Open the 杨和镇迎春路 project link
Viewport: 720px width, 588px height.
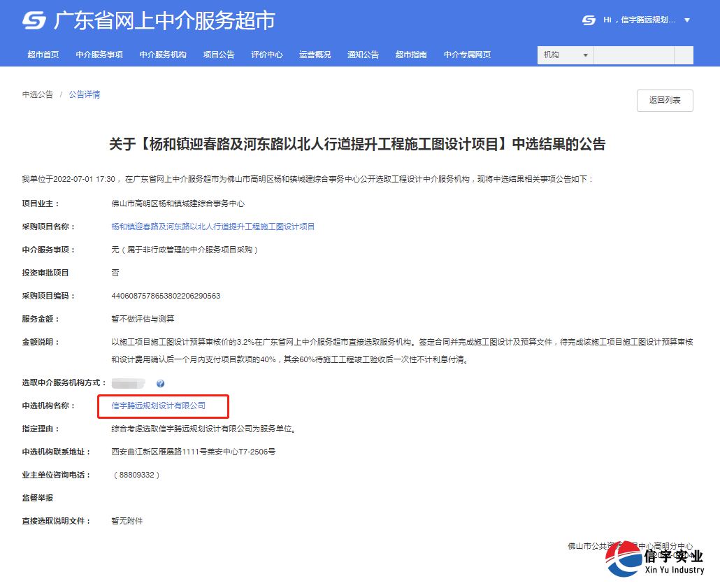click(x=211, y=226)
